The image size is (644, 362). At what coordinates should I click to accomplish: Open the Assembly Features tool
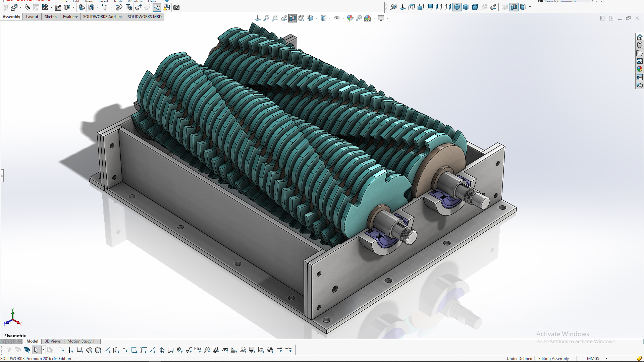91,7
